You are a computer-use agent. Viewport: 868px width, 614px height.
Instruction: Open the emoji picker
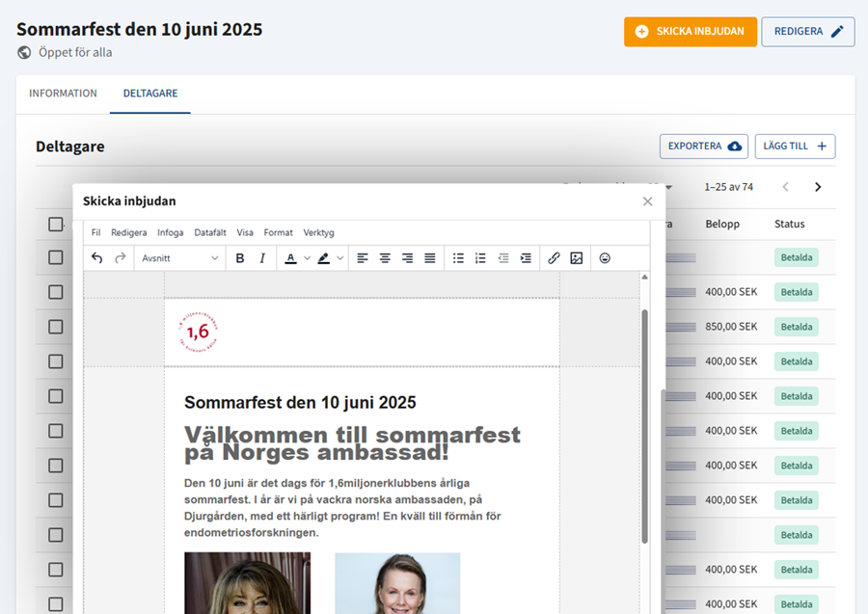click(x=605, y=258)
